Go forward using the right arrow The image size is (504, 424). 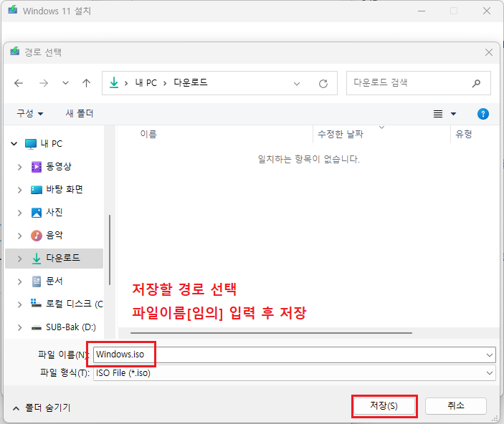(44, 83)
